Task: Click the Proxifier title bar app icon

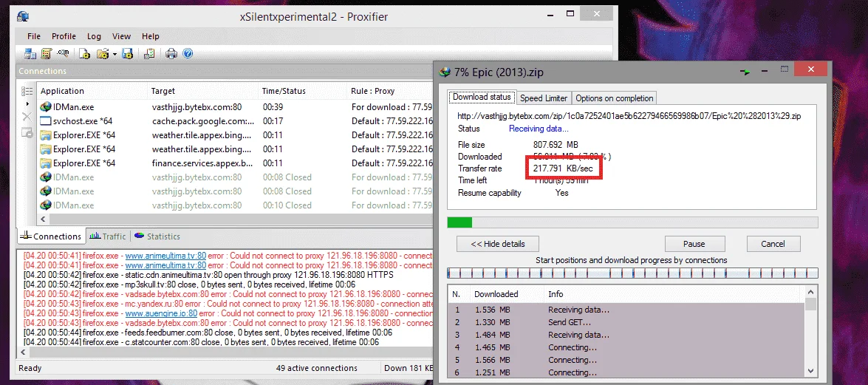Action: pyautogui.click(x=23, y=16)
